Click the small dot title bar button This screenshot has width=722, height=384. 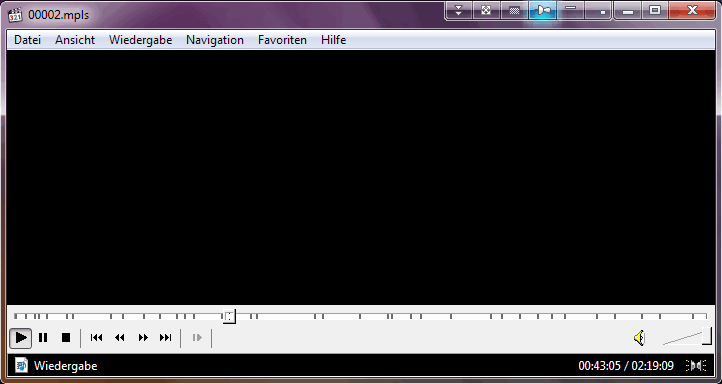point(599,10)
